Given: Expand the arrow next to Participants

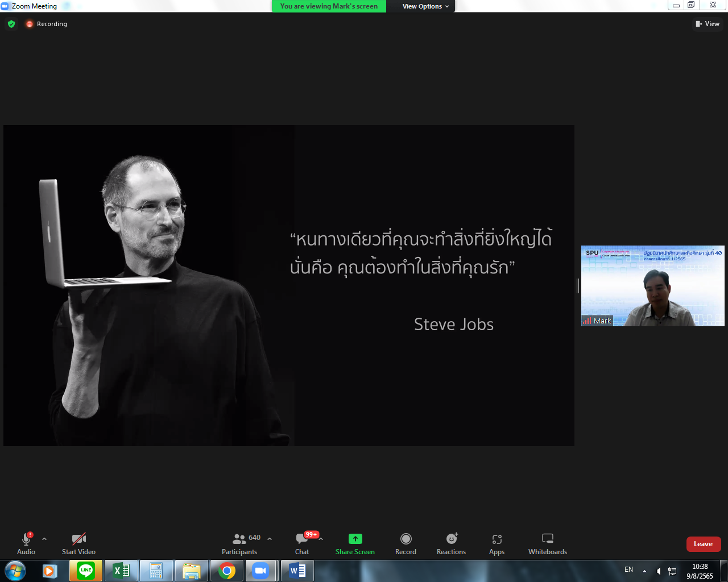Looking at the screenshot, I should tap(270, 539).
